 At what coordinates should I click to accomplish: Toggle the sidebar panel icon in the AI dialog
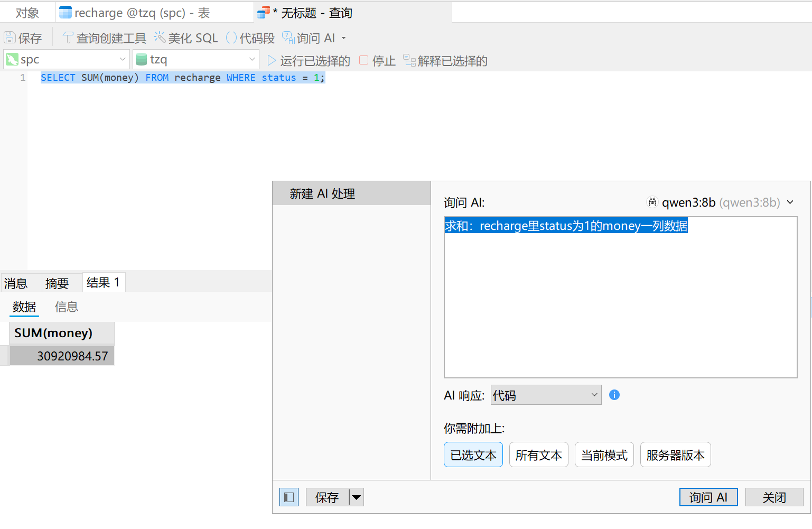289,497
